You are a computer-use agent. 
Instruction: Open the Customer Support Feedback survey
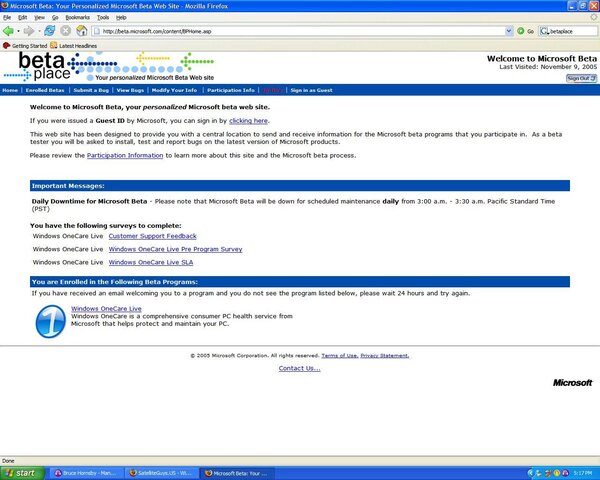point(152,236)
